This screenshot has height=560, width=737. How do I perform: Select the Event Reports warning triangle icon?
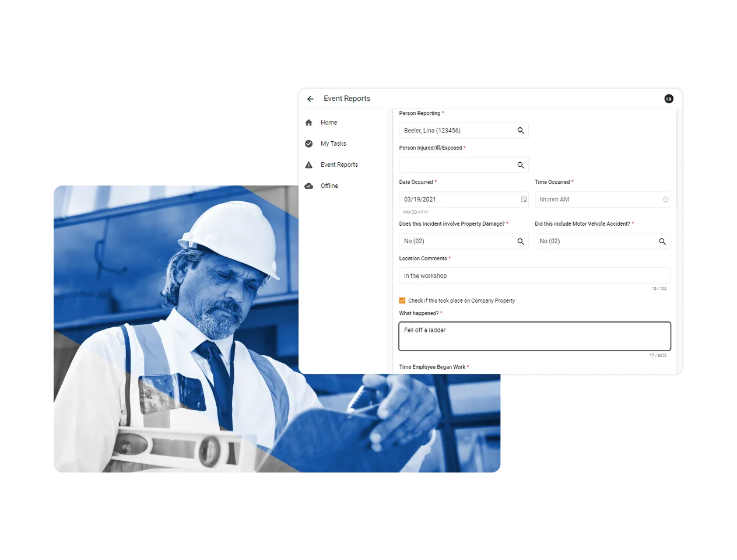click(x=309, y=164)
